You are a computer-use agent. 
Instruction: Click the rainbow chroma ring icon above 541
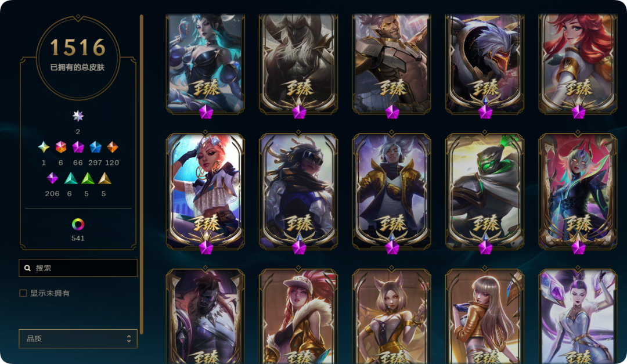tap(78, 225)
